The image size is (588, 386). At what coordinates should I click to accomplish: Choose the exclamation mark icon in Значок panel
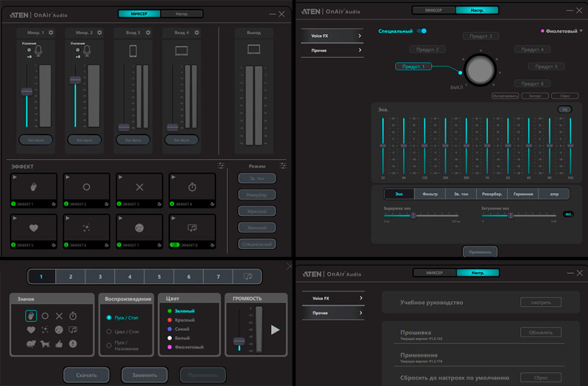point(73,343)
